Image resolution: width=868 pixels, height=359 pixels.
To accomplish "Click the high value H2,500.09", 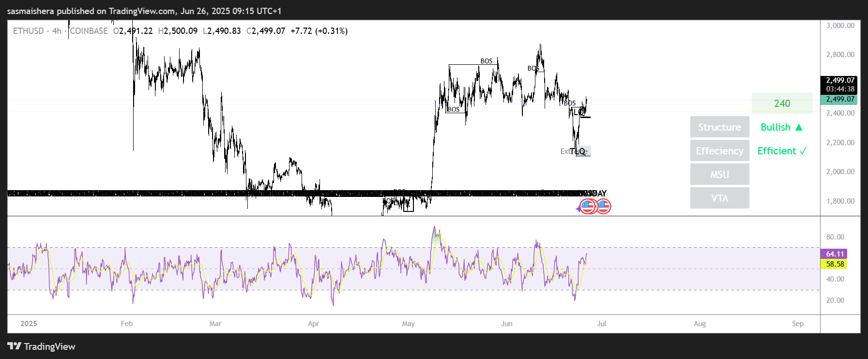I will pos(178,31).
